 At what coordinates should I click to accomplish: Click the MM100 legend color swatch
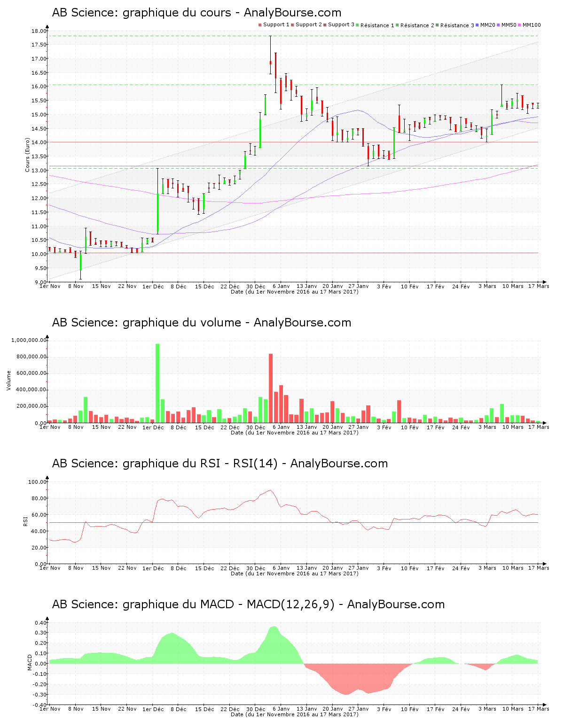pyautogui.click(x=520, y=25)
